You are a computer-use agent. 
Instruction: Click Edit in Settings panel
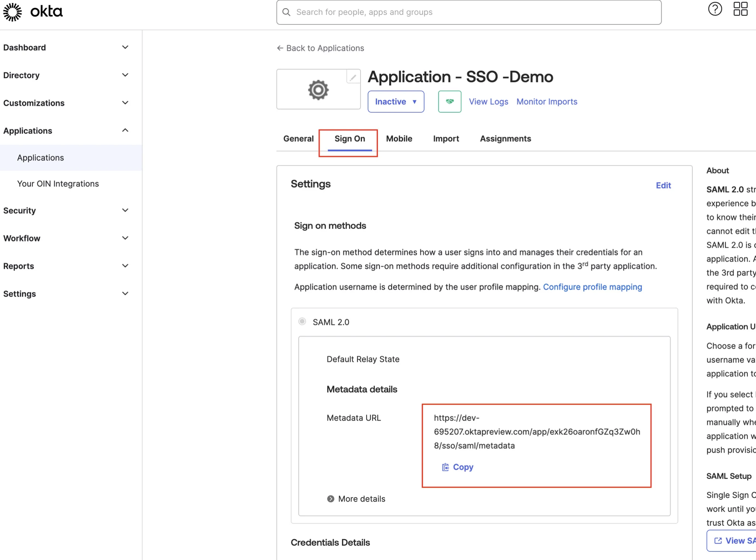663,185
